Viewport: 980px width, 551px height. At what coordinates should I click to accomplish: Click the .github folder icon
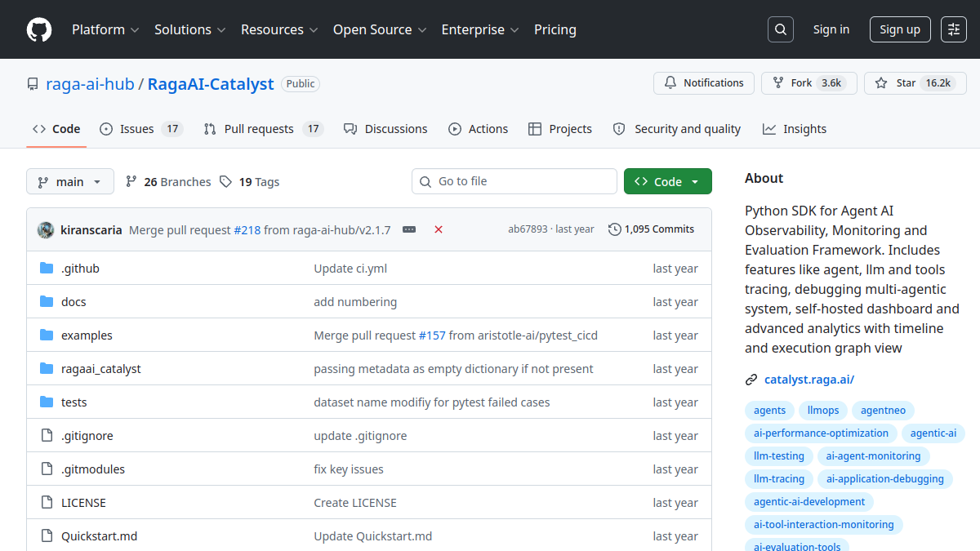point(47,269)
